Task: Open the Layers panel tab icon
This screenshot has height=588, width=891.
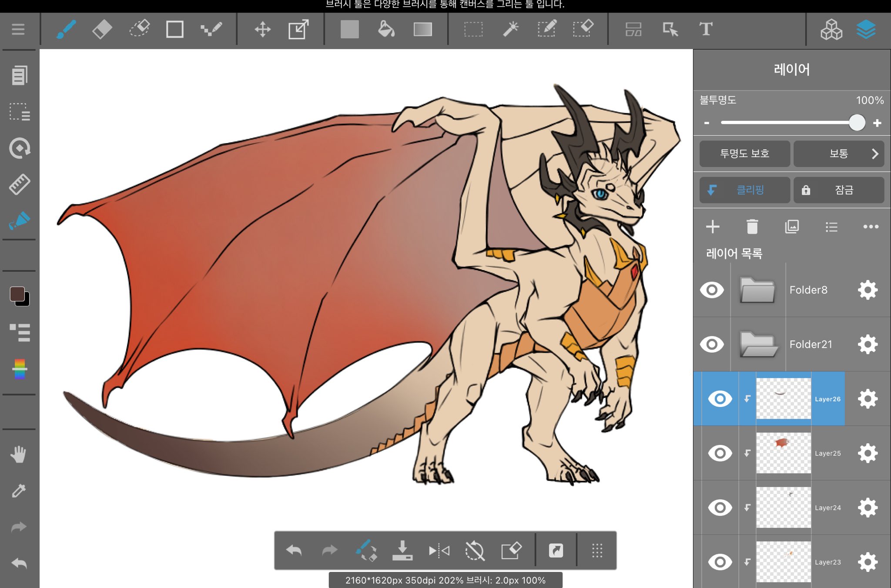Action: tap(866, 30)
